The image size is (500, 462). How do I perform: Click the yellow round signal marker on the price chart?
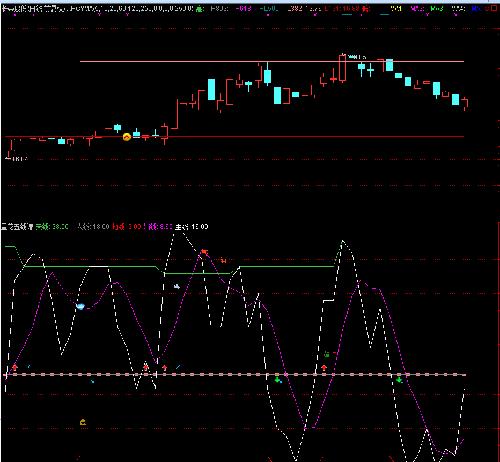[127, 137]
